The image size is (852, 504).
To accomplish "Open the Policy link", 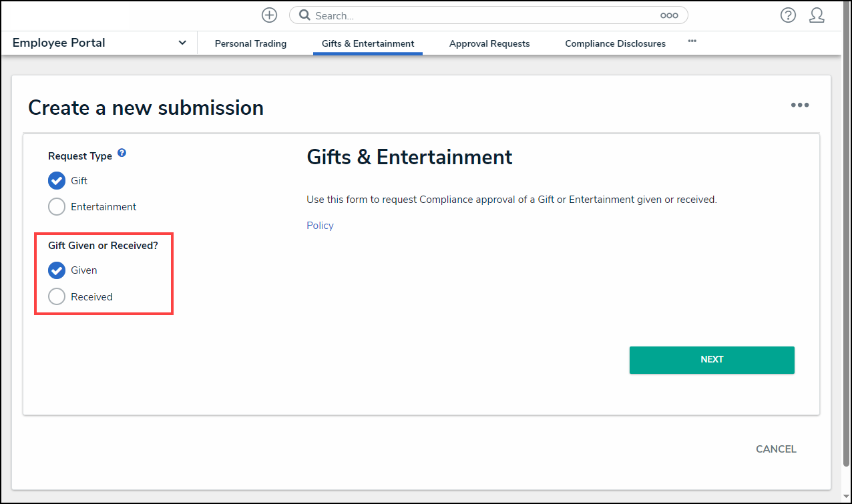I will pyautogui.click(x=320, y=225).
